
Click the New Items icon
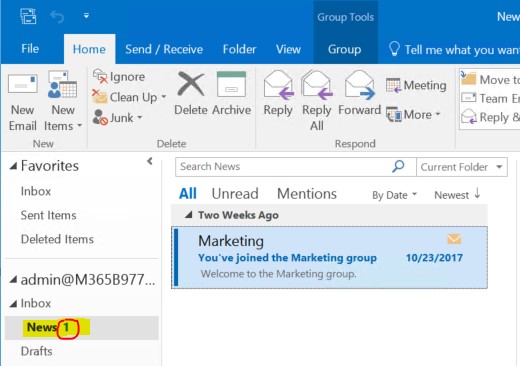point(62,84)
